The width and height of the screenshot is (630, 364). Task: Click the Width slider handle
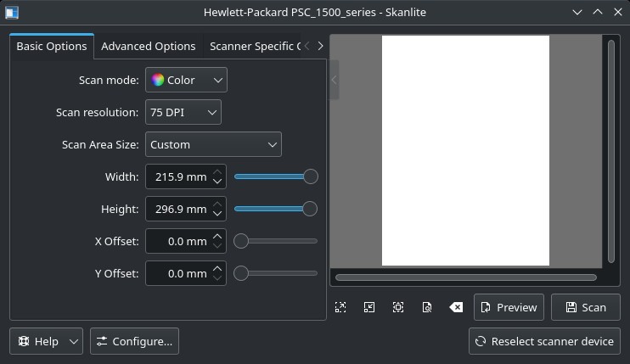tap(311, 176)
